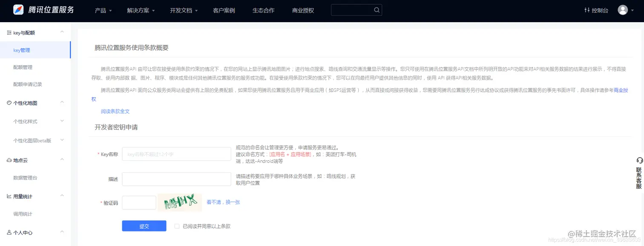Image resolution: width=644 pixels, height=246 pixels.
Task: Open the 解决方案 dropdown menu
Action: pyautogui.click(x=141, y=10)
